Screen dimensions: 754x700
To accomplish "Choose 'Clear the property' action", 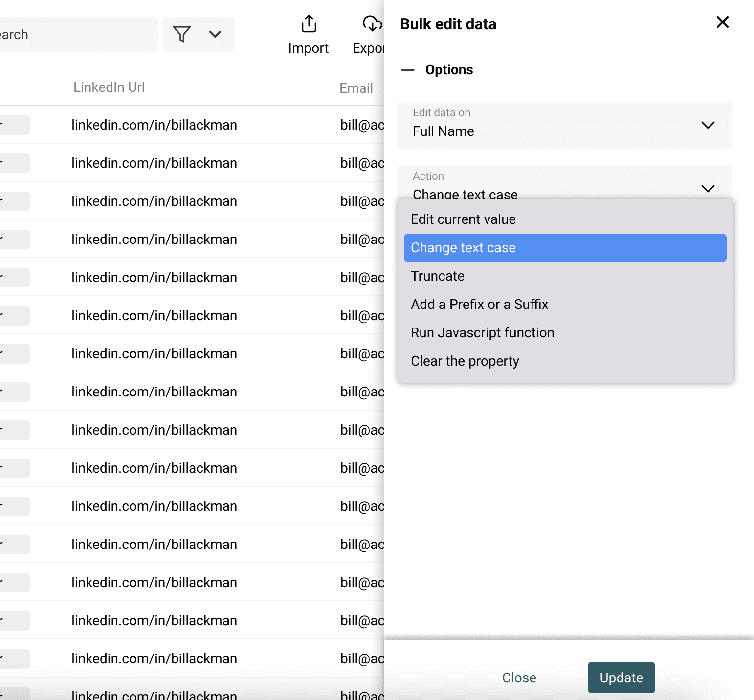I will 465,361.
